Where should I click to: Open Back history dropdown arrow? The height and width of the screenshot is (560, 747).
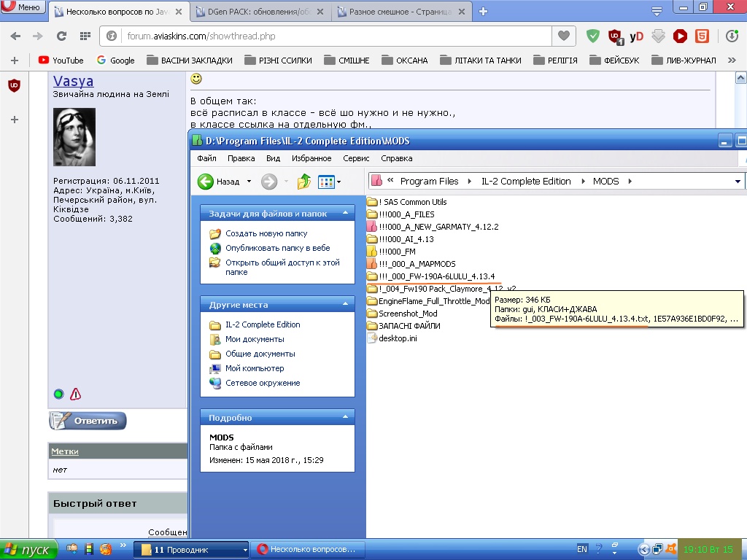click(249, 182)
